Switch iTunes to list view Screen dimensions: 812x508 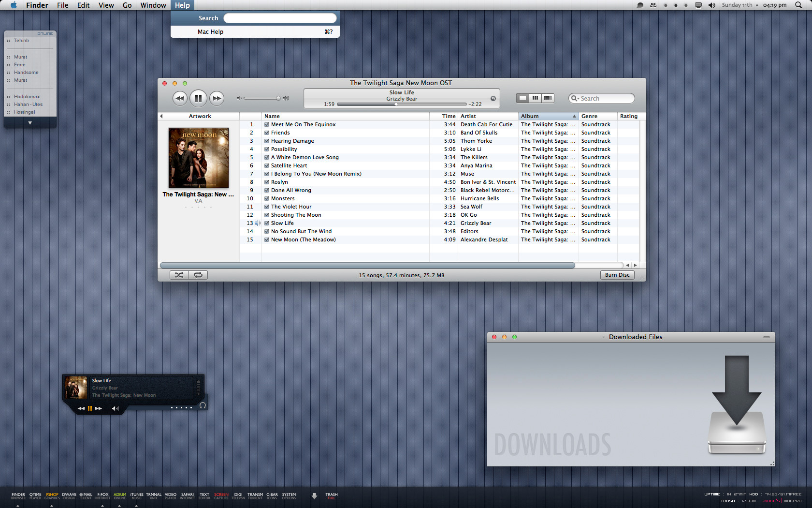pyautogui.click(x=522, y=98)
